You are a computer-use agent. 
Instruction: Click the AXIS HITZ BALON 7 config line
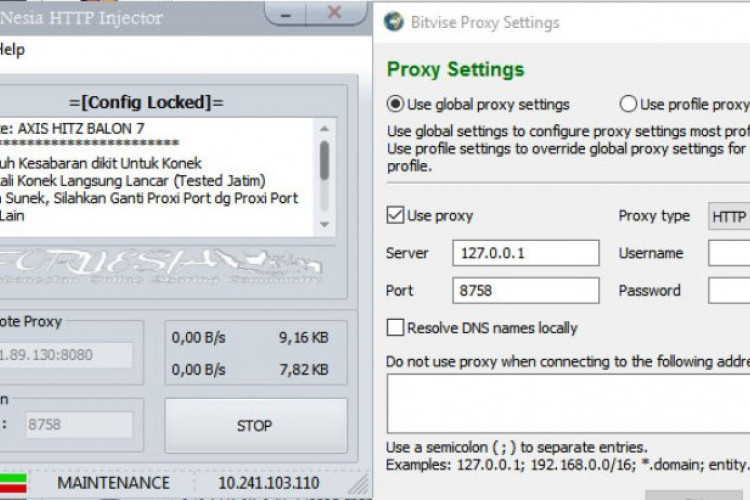click(72, 128)
